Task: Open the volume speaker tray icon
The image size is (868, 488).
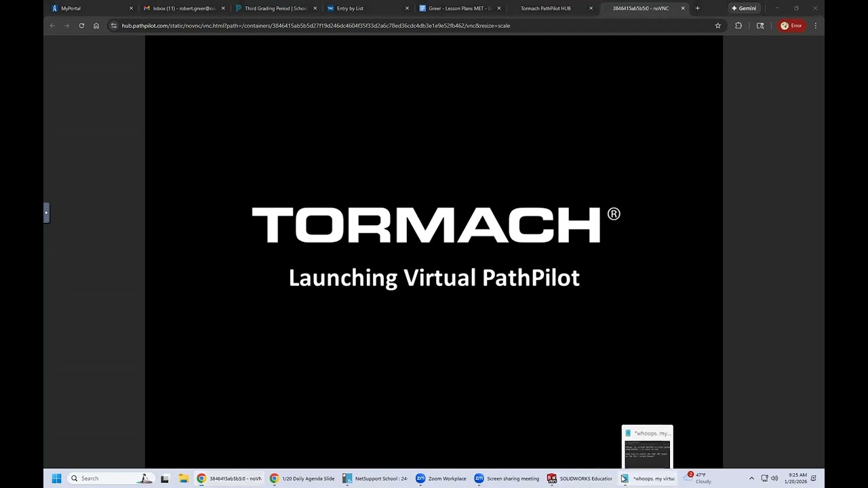Action: point(774,479)
